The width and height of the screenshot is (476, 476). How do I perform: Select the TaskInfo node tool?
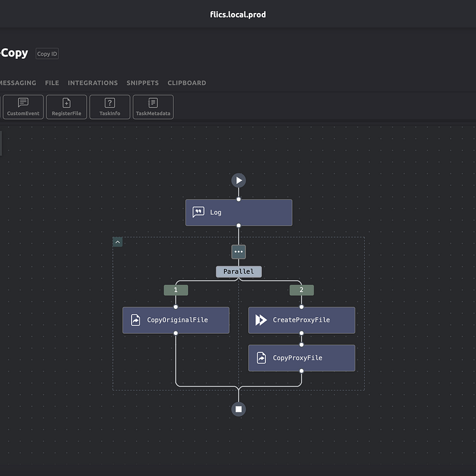pos(109,107)
